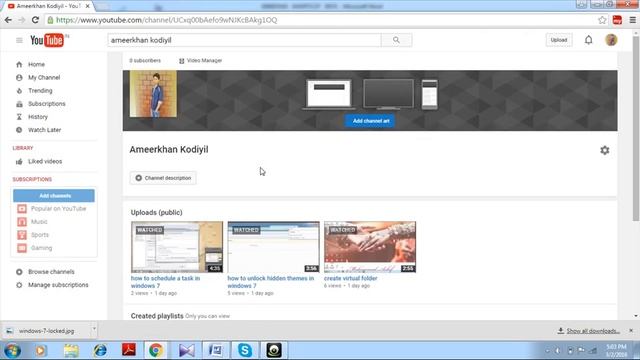Open My Channel in the sidebar

[44, 78]
